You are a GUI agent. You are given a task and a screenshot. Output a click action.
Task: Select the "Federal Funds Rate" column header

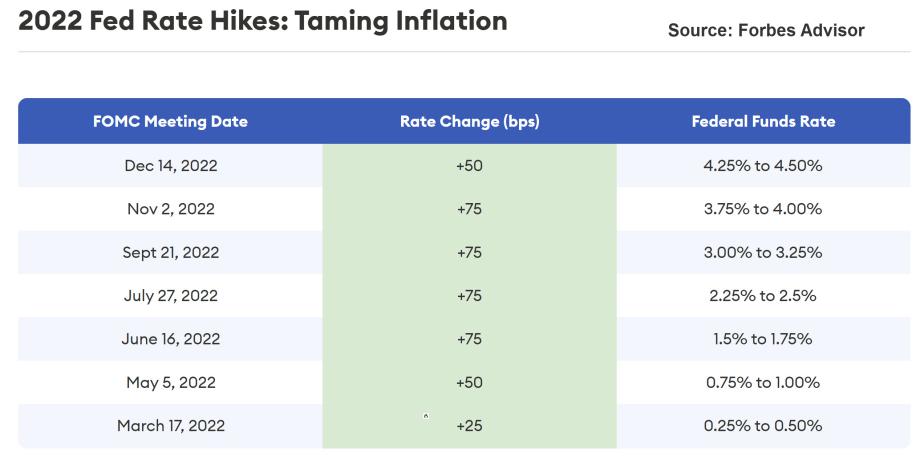tap(763, 122)
